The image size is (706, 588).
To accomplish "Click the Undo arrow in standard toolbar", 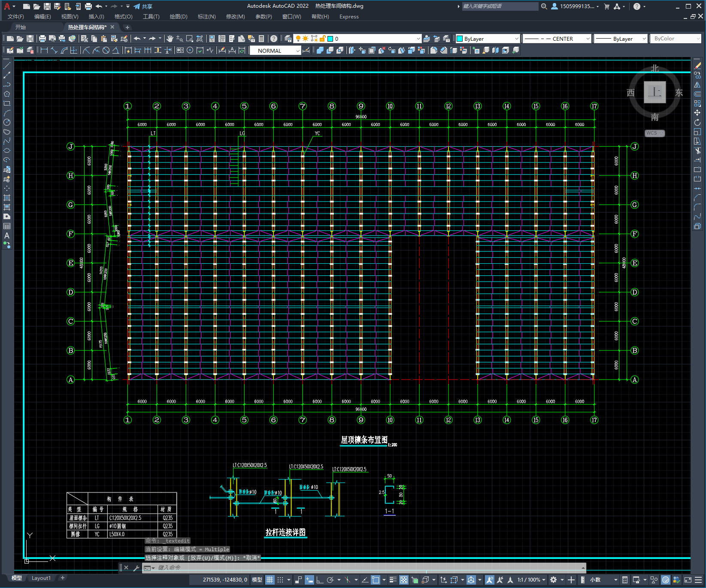I will [137, 39].
